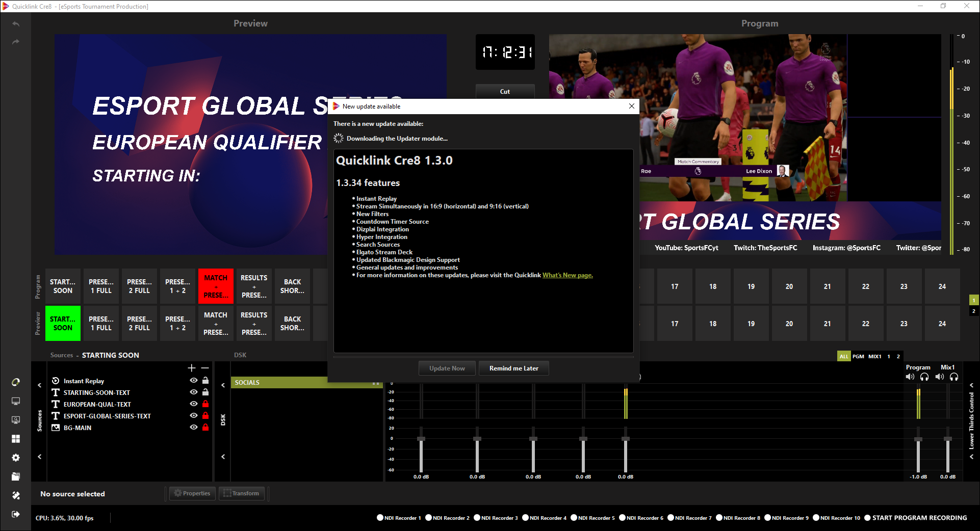Click the Mix1 headphones monitor icon
Screen dimensions: 980x531
click(954, 377)
